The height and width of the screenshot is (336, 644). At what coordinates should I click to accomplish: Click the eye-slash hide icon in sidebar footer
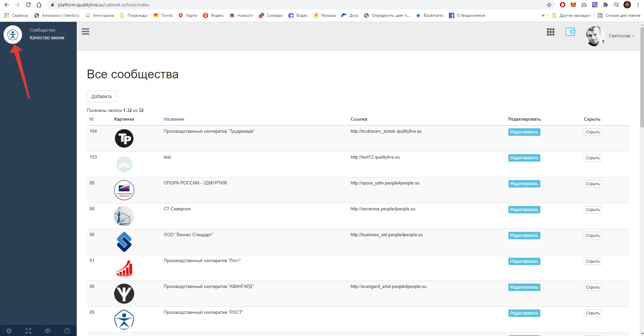pyautogui.click(x=48, y=331)
